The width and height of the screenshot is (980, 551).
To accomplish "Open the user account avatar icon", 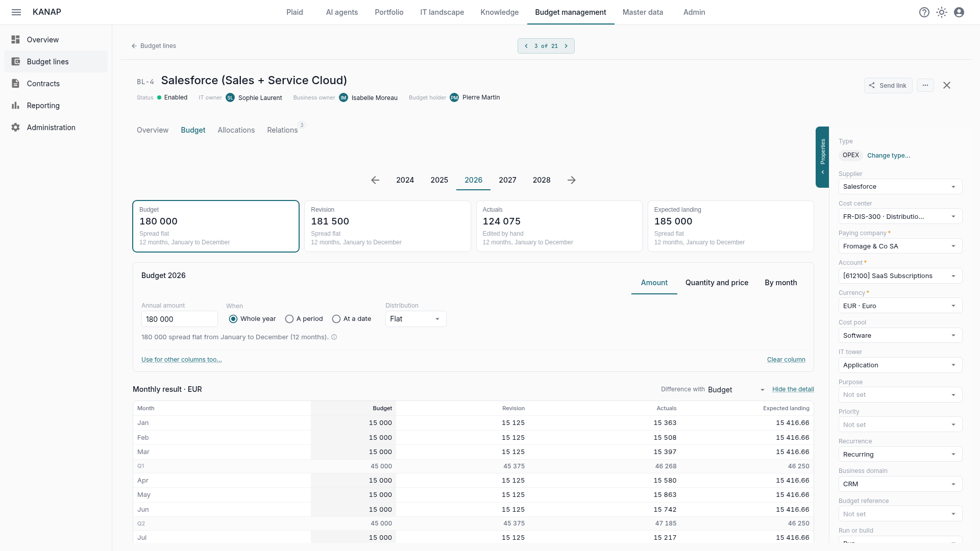I will click(959, 12).
